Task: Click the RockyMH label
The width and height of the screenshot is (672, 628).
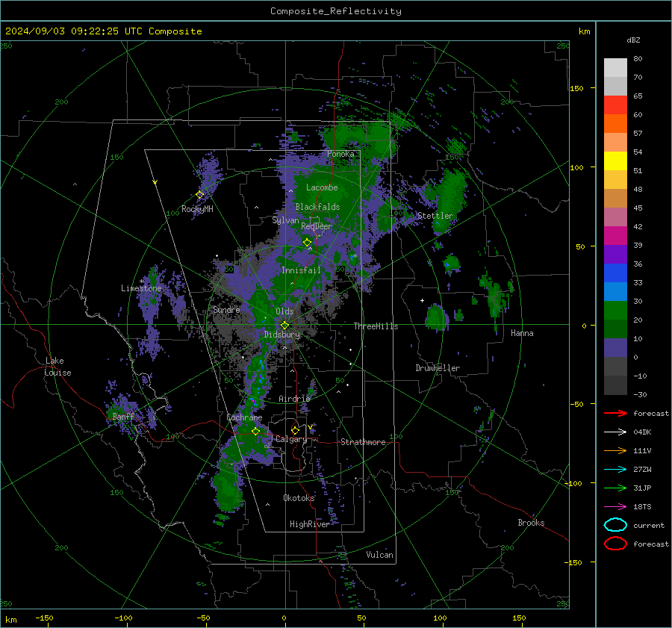Action: click(x=197, y=209)
